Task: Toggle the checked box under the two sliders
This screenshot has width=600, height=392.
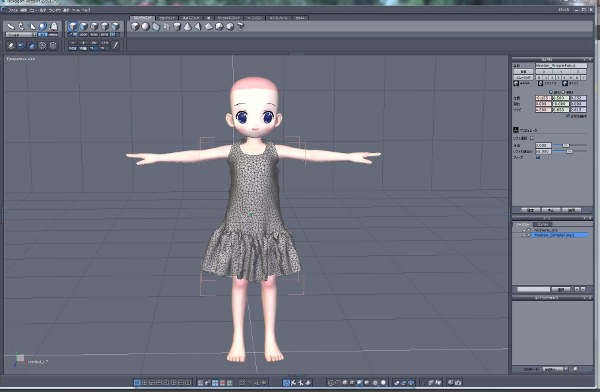Action: [538, 157]
